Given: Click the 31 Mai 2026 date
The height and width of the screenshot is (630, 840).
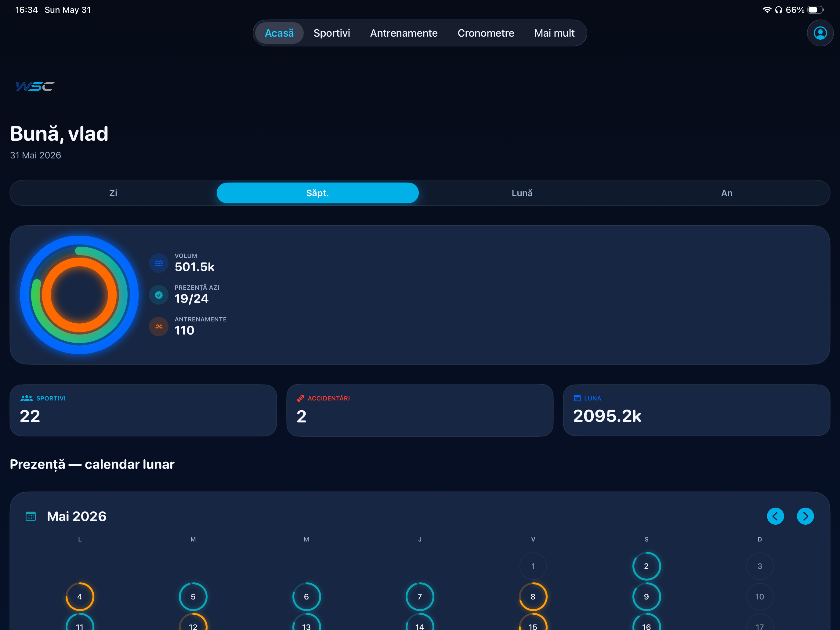Looking at the screenshot, I should 35,155.
